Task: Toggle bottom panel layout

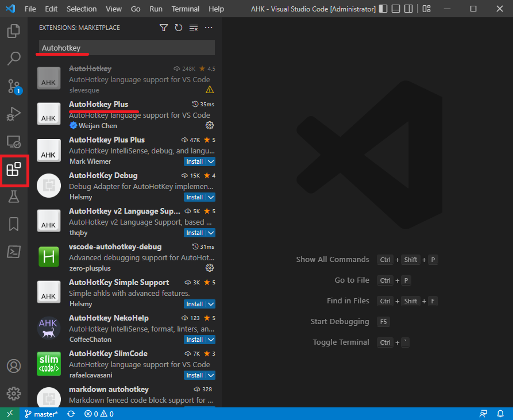Action: [396, 9]
